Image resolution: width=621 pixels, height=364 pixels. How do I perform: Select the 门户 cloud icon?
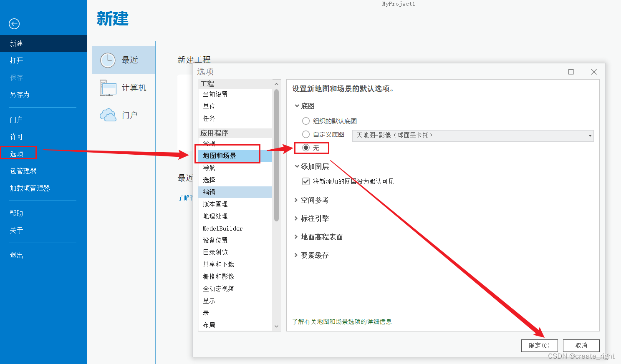pyautogui.click(x=108, y=115)
